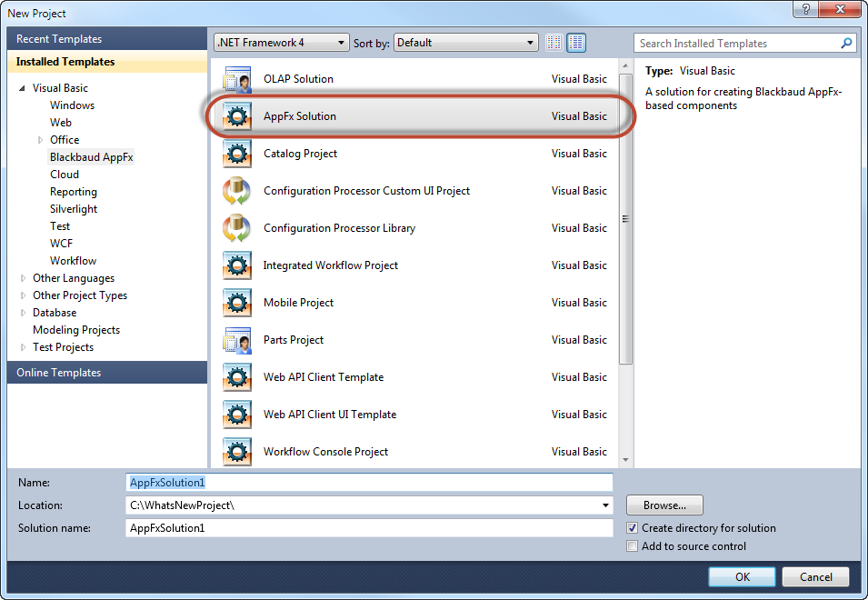Select the WCF category
The height and width of the screenshot is (600, 868).
[61, 243]
